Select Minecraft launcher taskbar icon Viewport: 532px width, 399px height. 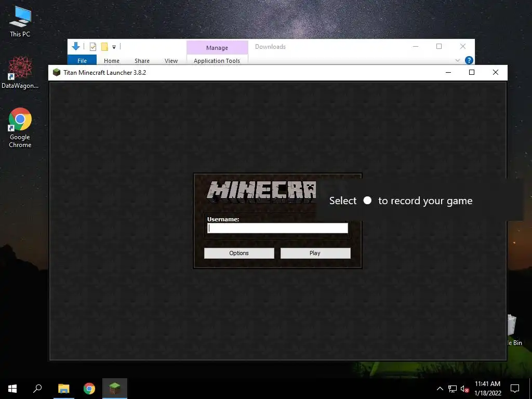coord(115,389)
